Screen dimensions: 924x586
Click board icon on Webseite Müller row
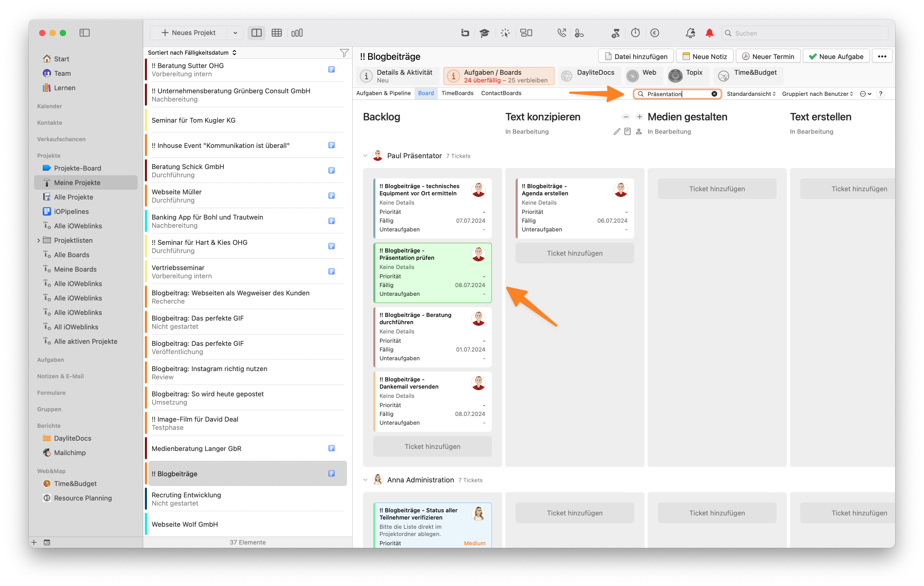(332, 196)
